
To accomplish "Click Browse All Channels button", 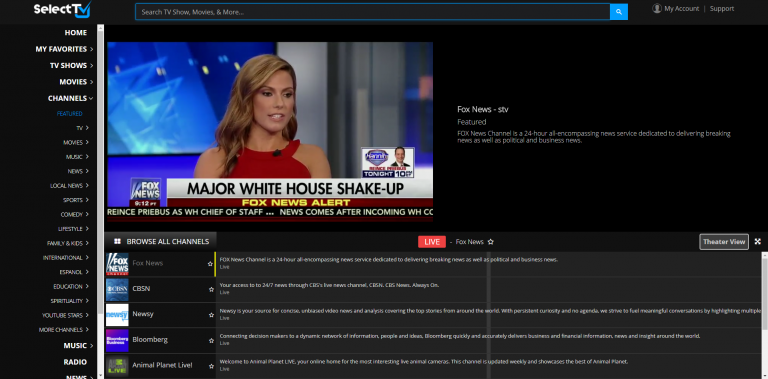I will click(161, 241).
